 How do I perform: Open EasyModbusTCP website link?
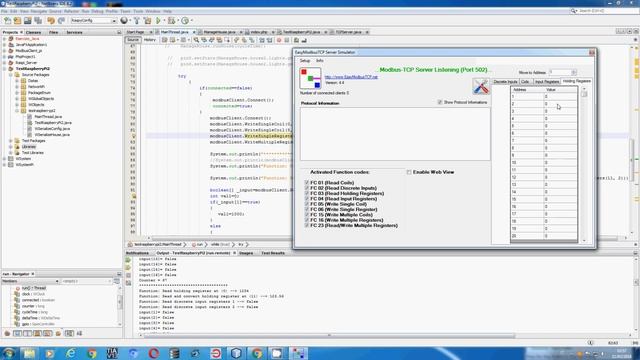pyautogui.click(x=351, y=77)
